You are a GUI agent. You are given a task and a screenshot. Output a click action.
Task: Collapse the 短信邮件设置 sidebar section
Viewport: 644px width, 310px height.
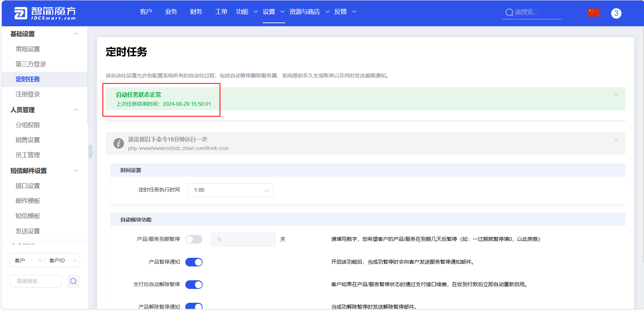(x=76, y=171)
